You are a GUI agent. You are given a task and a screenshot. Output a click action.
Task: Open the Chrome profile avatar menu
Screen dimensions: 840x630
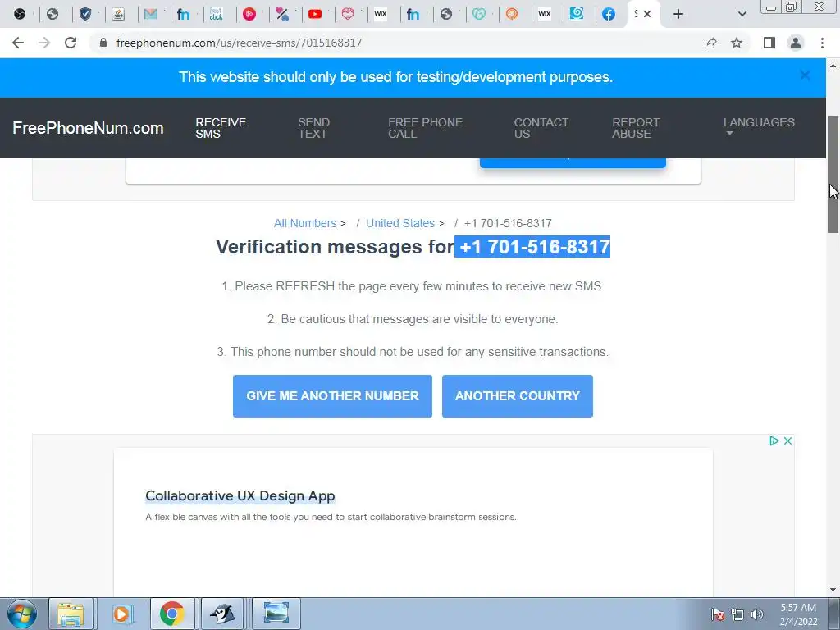[x=796, y=43]
